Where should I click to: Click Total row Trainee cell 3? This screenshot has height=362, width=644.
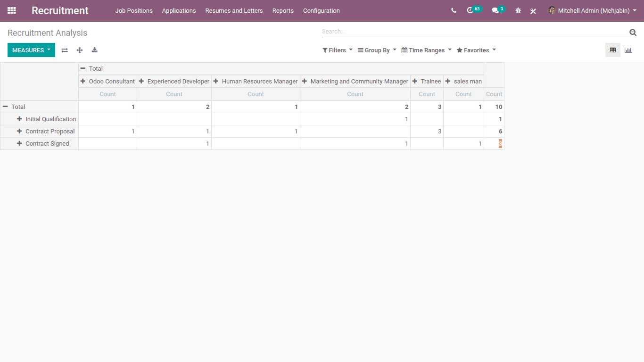pos(427,107)
